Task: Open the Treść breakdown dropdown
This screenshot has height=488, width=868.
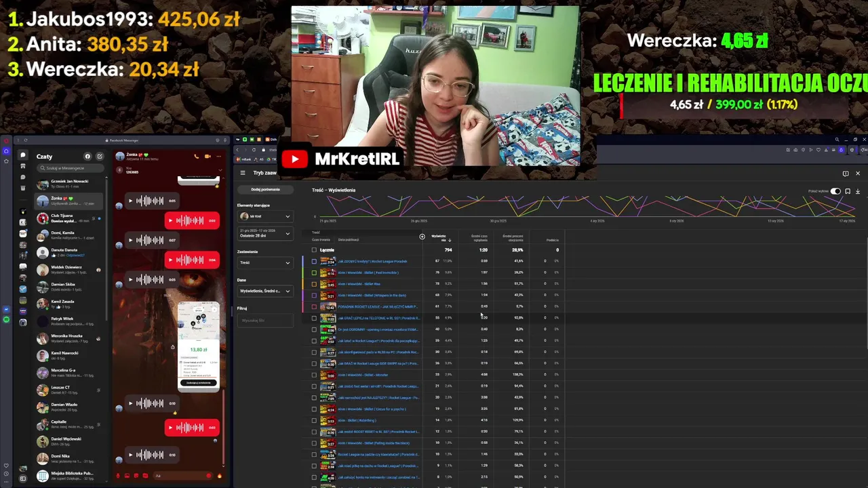Action: 265,262
